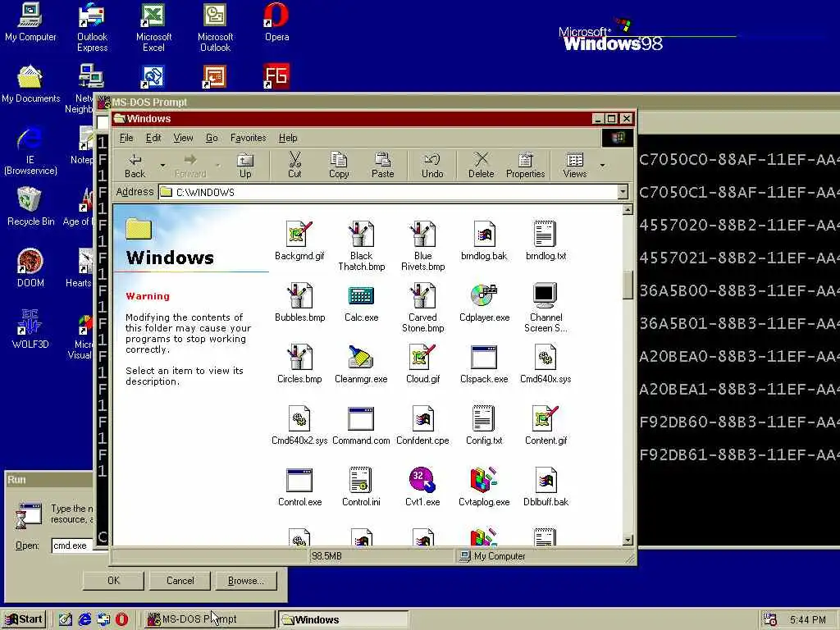Select the WOLF3D desktop shortcut
Image resolution: width=840 pixels, height=630 pixels.
30,330
